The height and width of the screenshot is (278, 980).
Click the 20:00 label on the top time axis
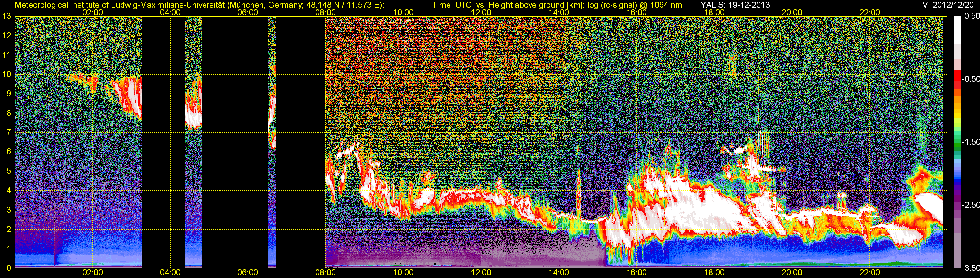pyautogui.click(x=792, y=12)
